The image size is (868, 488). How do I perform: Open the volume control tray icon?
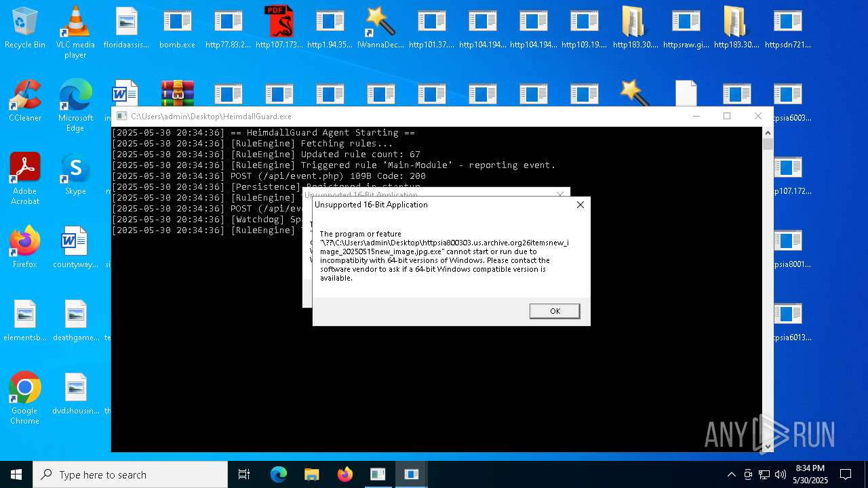(x=781, y=474)
